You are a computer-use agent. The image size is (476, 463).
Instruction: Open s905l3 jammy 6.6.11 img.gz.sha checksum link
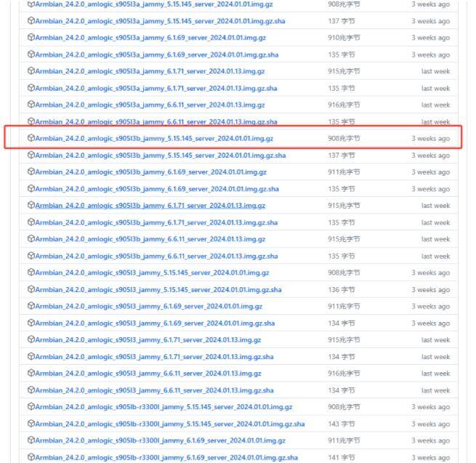(154, 390)
